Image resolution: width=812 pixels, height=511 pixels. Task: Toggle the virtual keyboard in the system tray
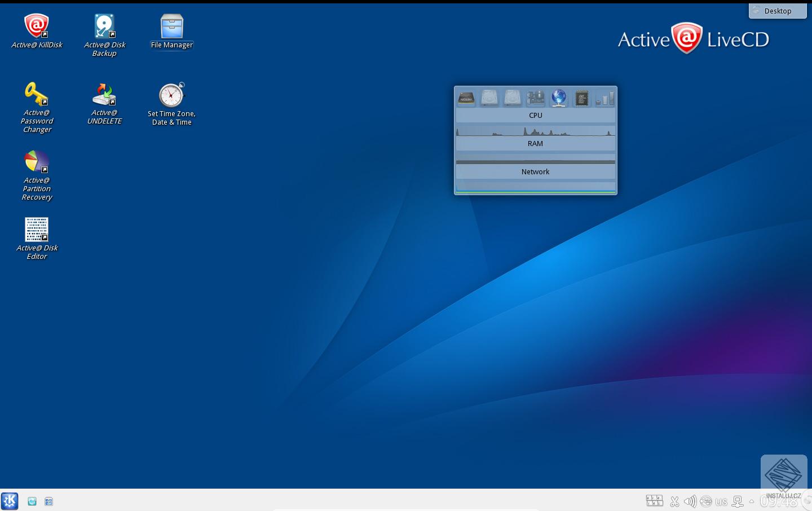click(654, 501)
